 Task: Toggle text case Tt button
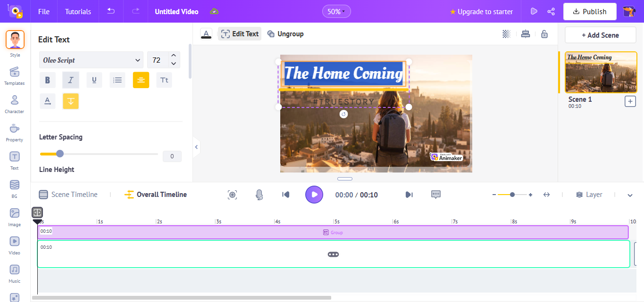coord(164,80)
